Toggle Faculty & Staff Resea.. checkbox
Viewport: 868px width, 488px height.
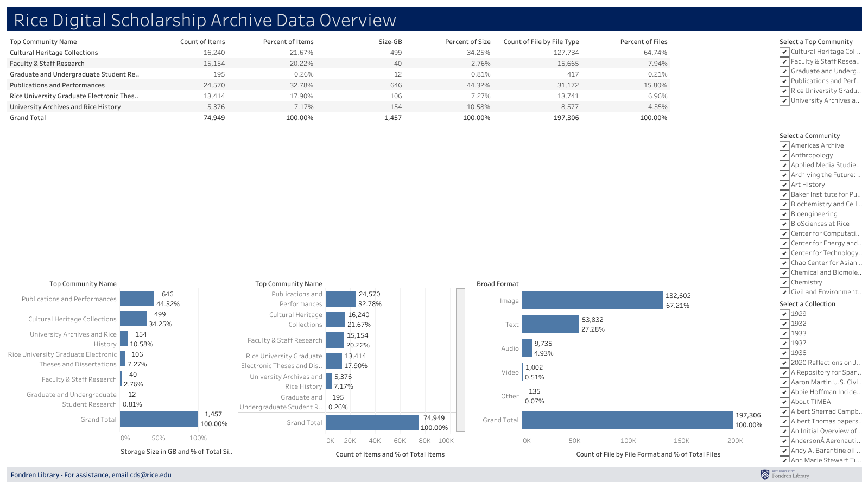[x=784, y=62]
